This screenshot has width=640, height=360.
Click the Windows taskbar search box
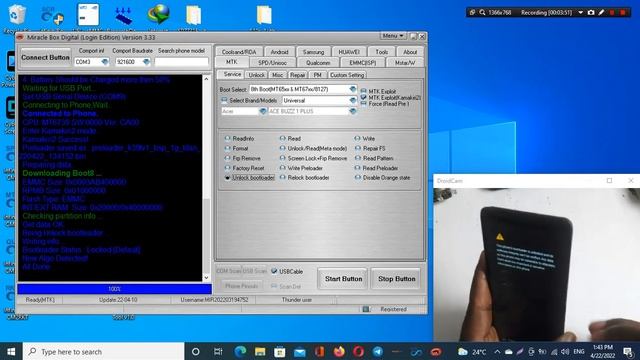pyautogui.click(x=104, y=351)
